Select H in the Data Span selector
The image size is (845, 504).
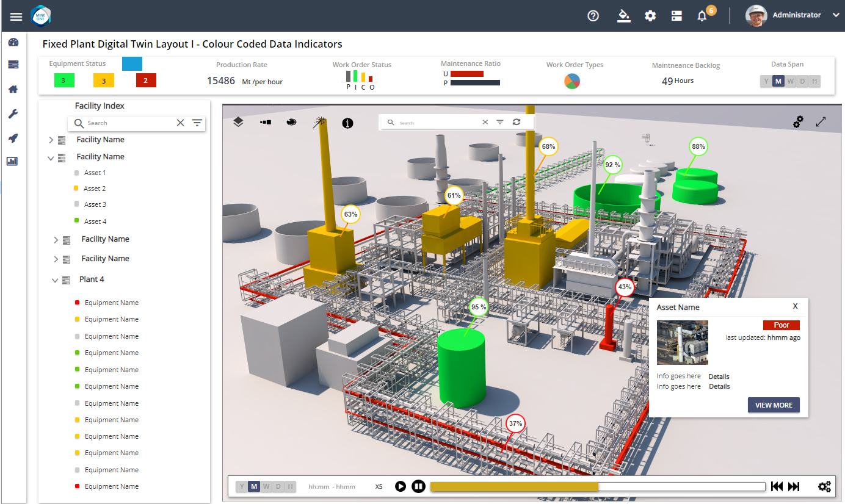pos(814,81)
